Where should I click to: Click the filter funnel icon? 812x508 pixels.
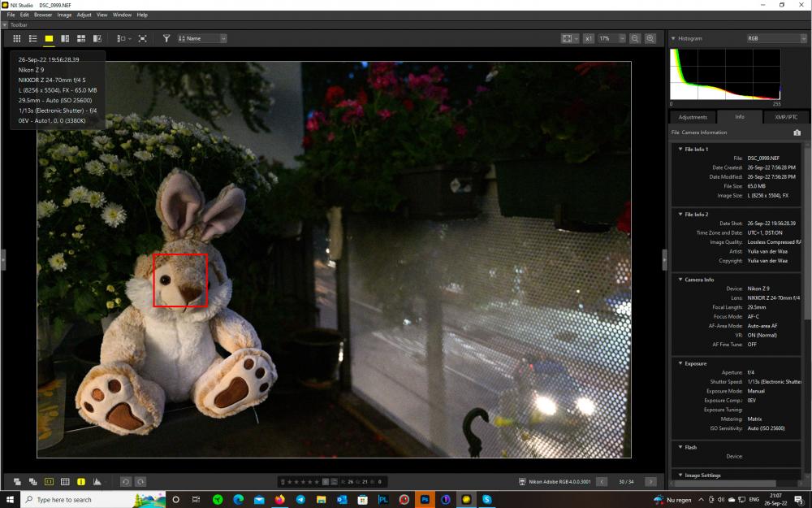tap(166, 38)
